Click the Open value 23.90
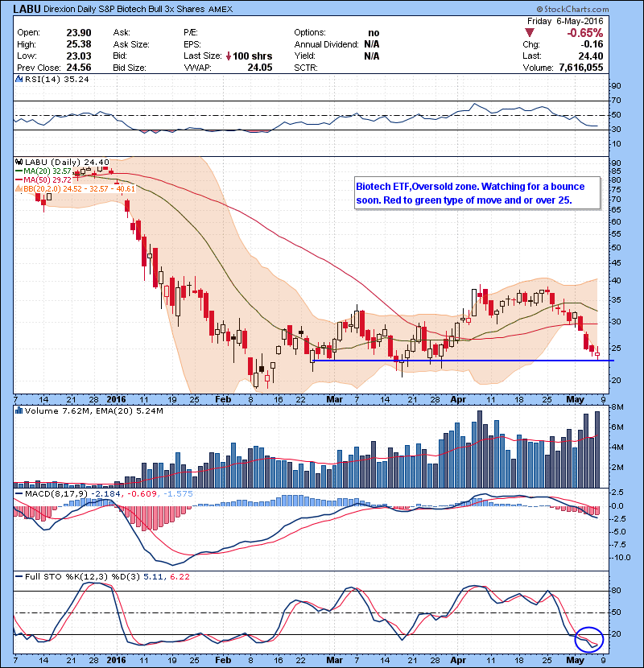 point(79,33)
